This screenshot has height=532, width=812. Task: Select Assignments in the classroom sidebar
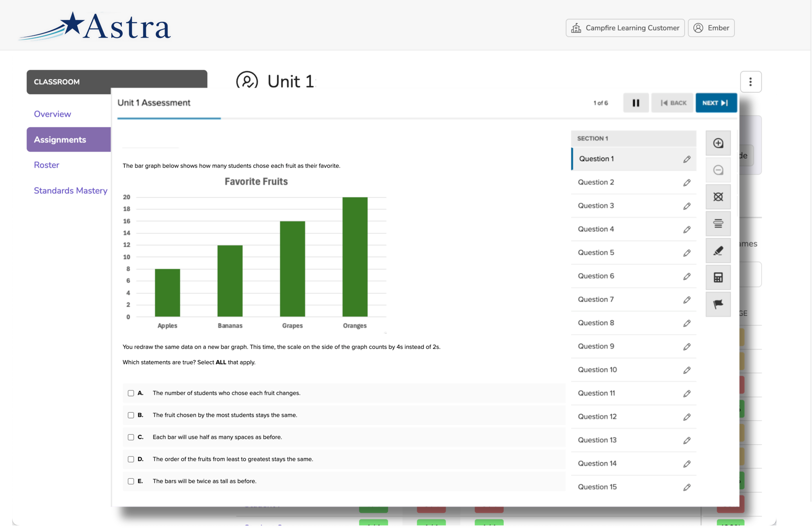tap(69, 139)
